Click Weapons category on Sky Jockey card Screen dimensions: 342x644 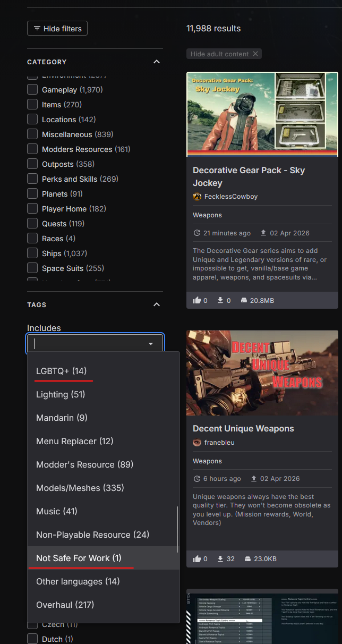coord(207,215)
